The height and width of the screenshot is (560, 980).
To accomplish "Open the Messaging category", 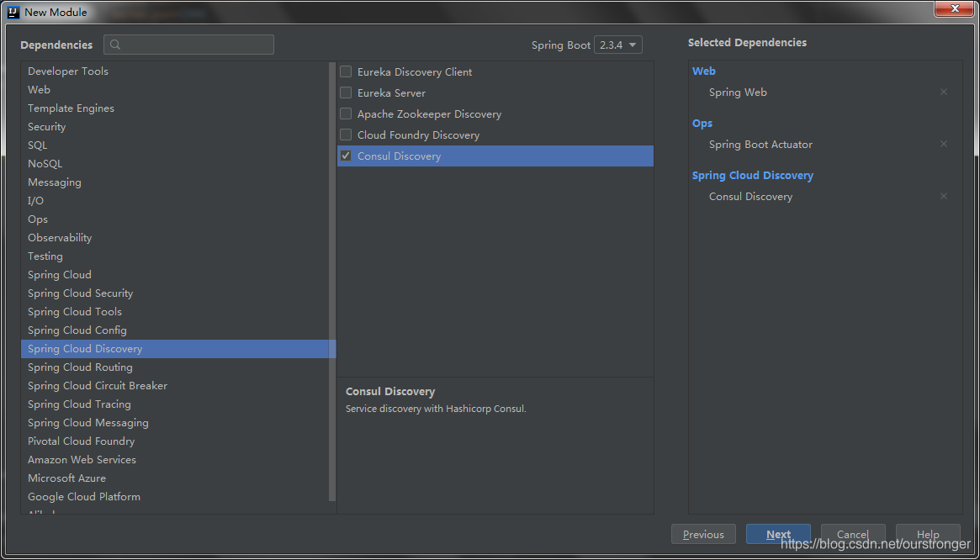I will pyautogui.click(x=175, y=182).
